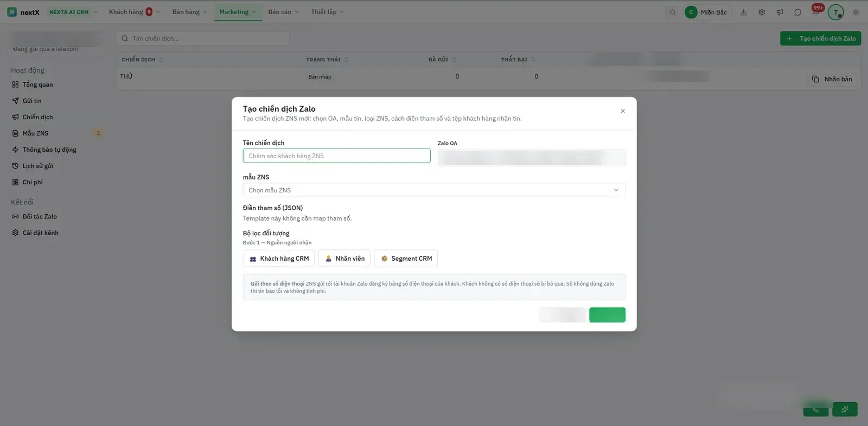Focus the Tên chiến dịch input field
Image resolution: width=868 pixels, height=426 pixels.
336,156
